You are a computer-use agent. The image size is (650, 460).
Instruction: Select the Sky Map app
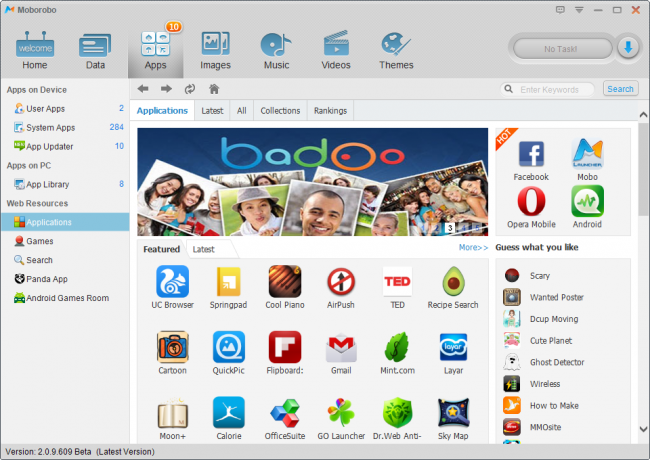click(453, 418)
